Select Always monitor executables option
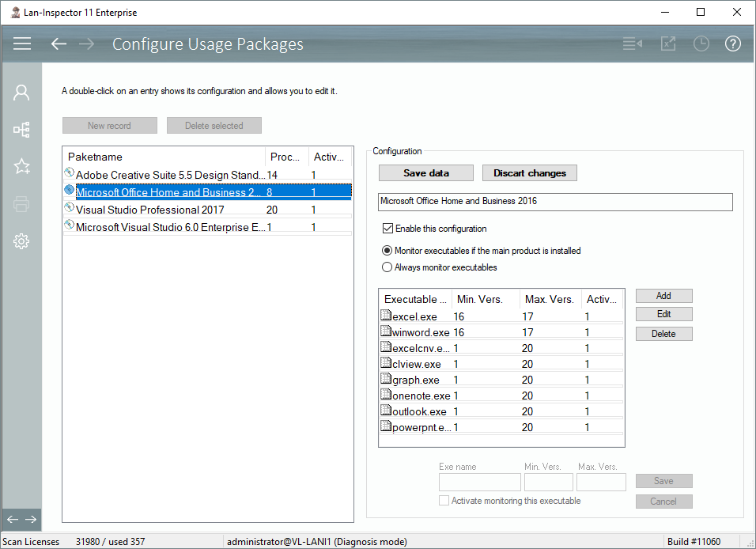Screen dimensions: 756x549 click(x=387, y=267)
